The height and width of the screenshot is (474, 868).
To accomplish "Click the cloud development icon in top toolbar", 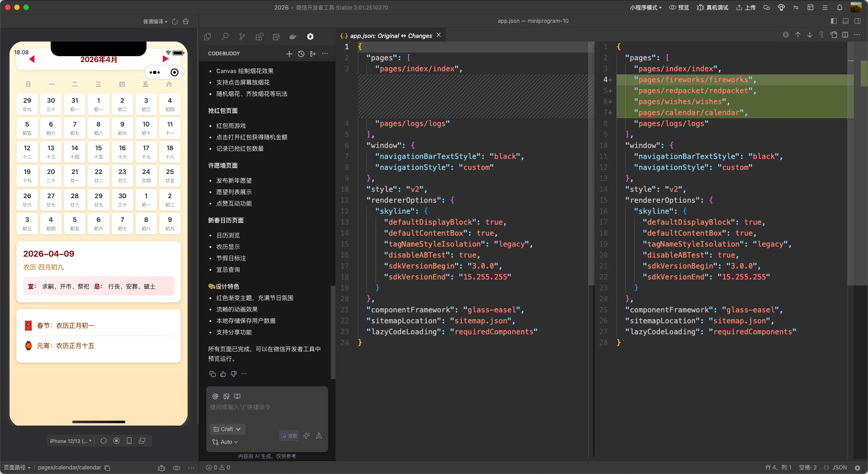I will click(x=767, y=7).
